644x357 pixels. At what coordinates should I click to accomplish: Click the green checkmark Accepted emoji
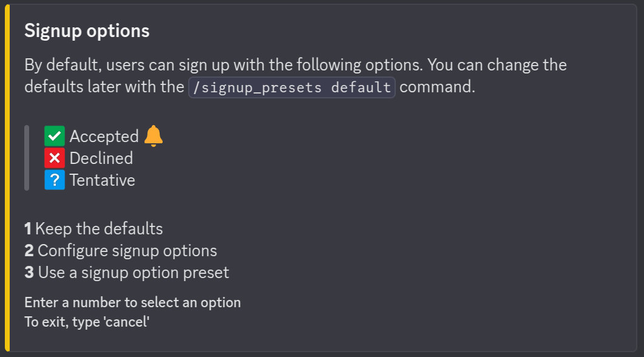[55, 136]
